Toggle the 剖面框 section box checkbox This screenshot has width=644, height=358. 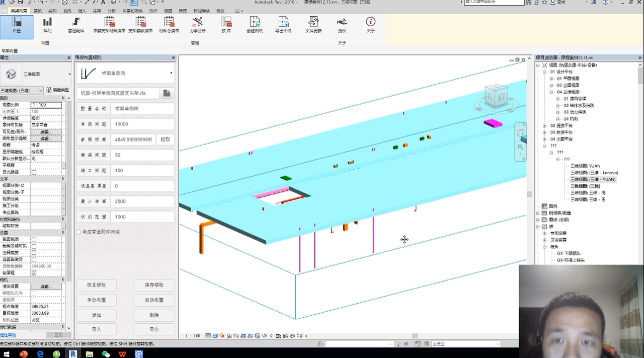click(34, 273)
